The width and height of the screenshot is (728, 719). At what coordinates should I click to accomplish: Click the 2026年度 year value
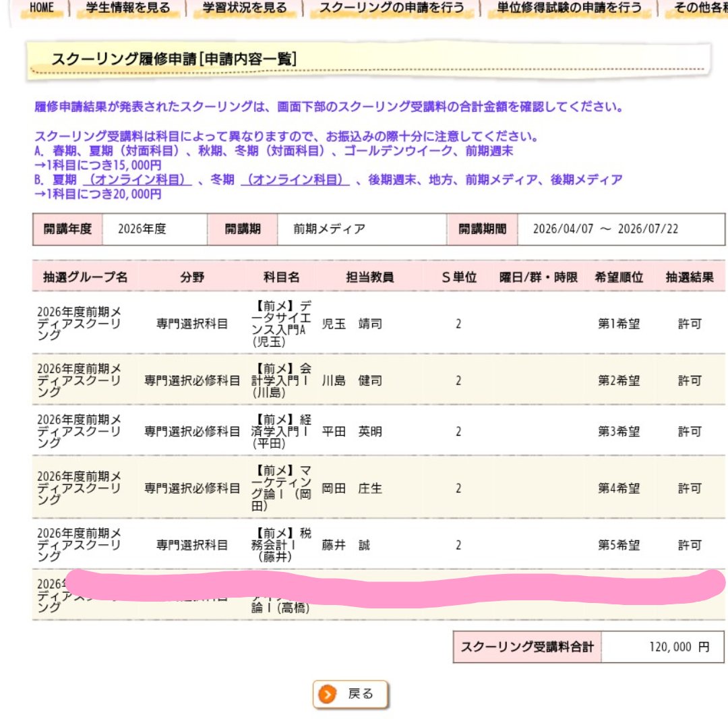[x=142, y=229]
